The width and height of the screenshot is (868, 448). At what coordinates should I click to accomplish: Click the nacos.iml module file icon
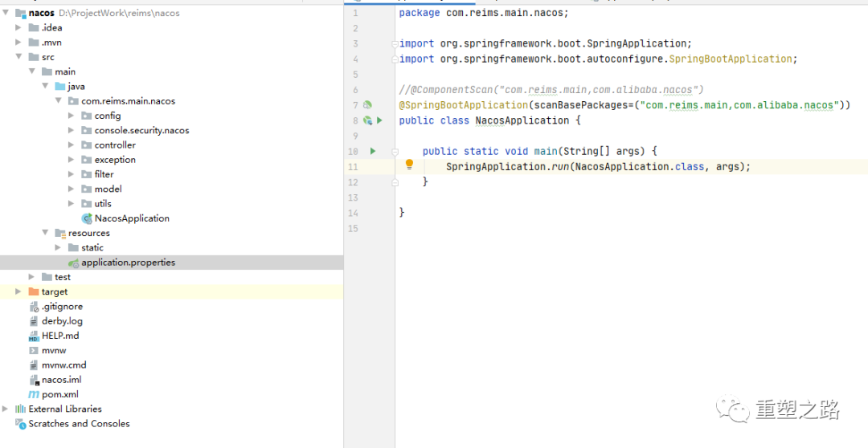[x=34, y=380]
